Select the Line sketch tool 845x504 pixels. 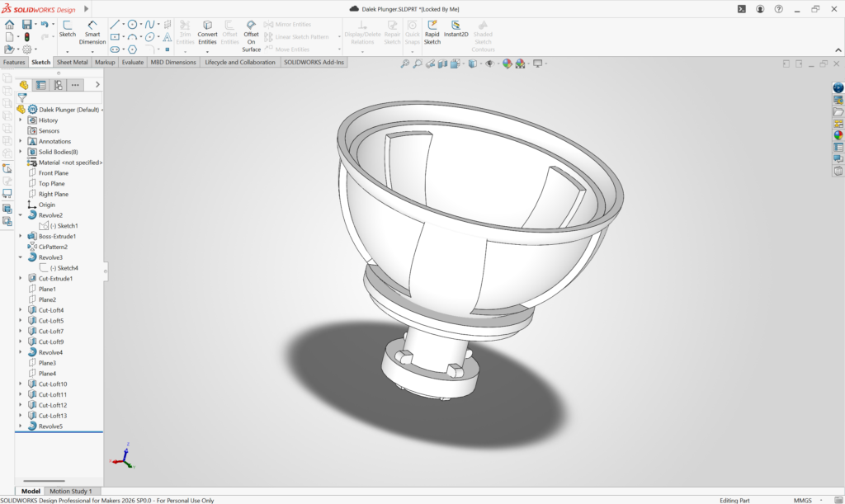(115, 25)
